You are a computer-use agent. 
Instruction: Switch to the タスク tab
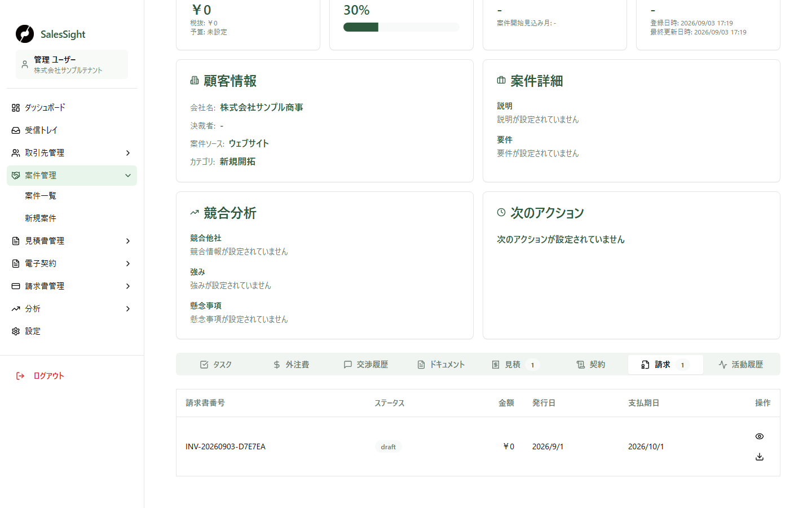216,365
